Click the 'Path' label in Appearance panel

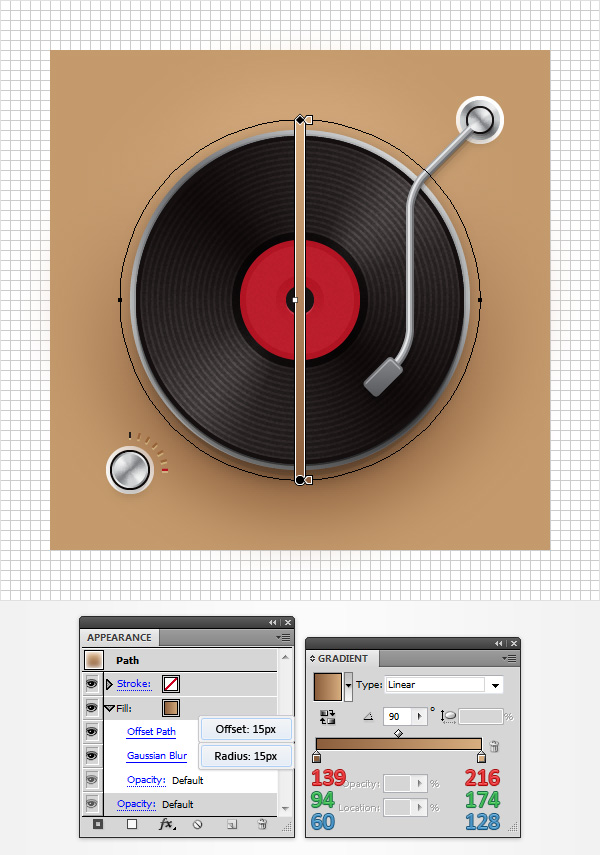coord(128,660)
